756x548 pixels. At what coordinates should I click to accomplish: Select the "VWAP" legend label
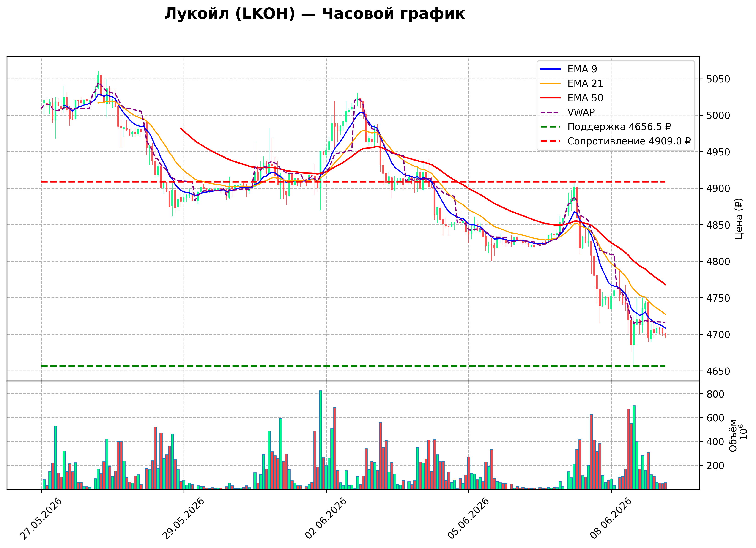(581, 112)
